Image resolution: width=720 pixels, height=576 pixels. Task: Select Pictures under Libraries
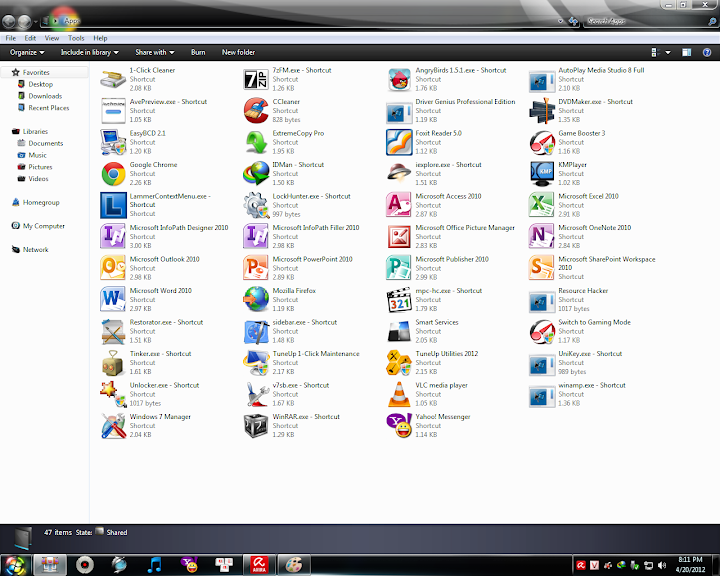[40, 167]
